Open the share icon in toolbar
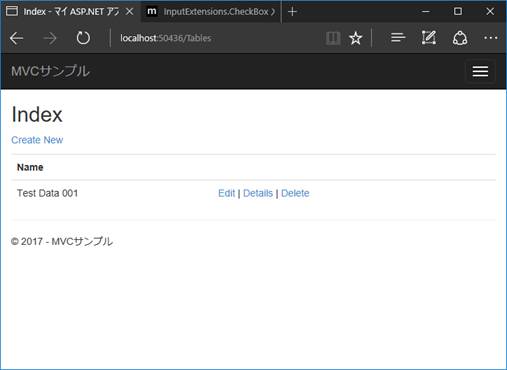The height and width of the screenshot is (370, 507). tap(460, 38)
